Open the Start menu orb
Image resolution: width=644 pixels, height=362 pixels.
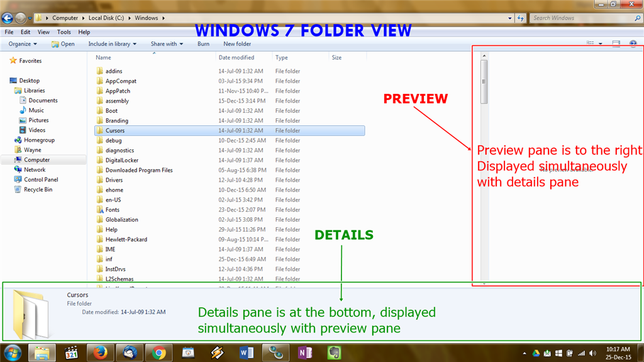click(x=13, y=353)
